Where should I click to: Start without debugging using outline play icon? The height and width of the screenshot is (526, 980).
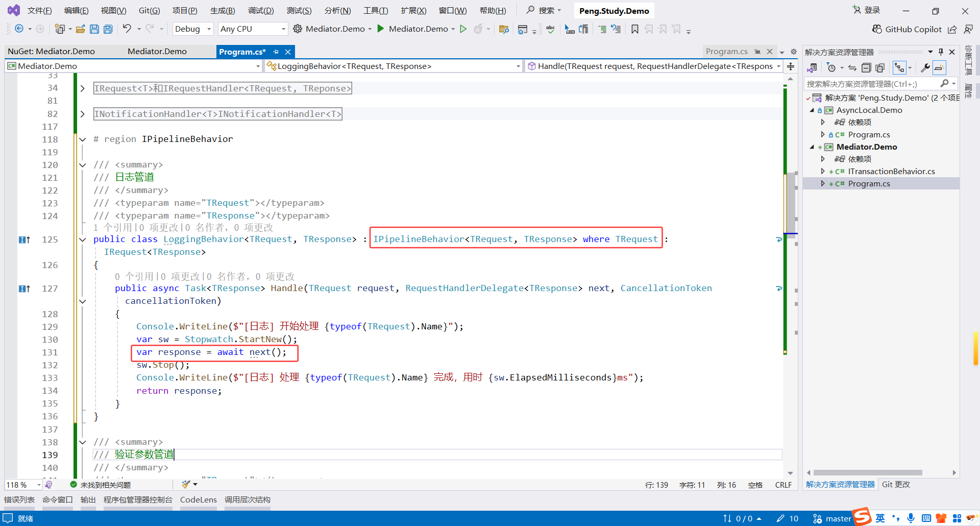[x=463, y=29]
